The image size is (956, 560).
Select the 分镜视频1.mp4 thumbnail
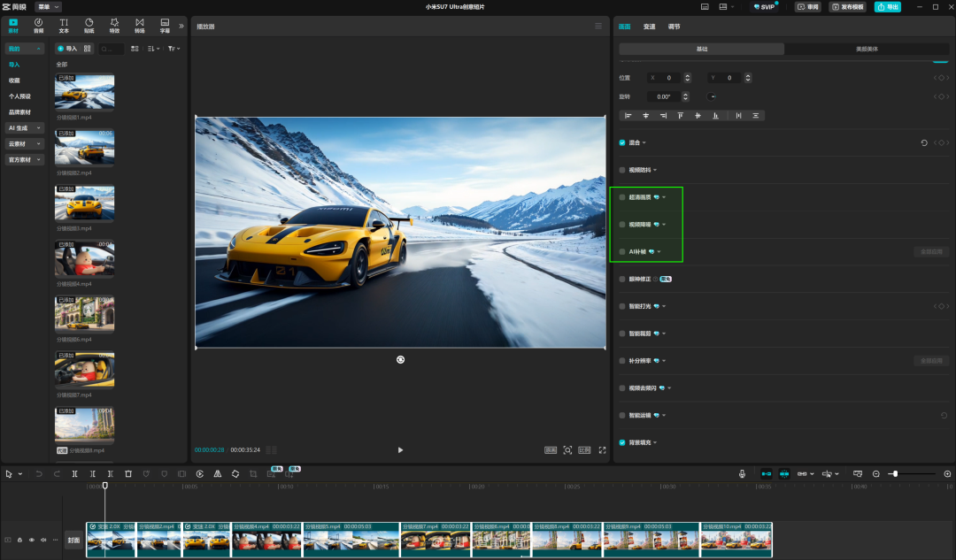tap(83, 92)
